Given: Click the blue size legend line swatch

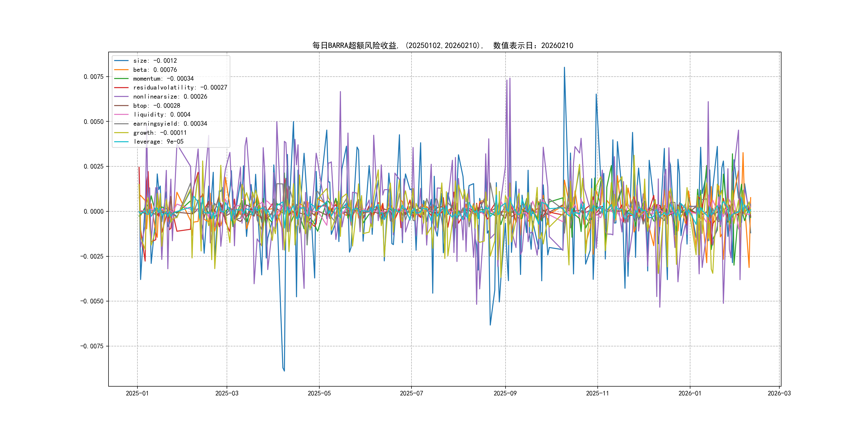Looking at the screenshot, I should [121, 61].
